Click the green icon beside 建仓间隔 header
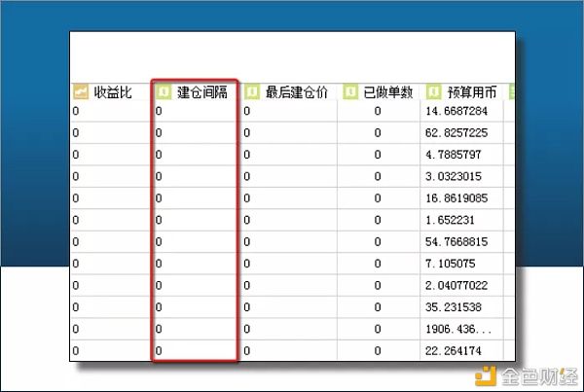This screenshot has width=584, height=392. coord(164,92)
